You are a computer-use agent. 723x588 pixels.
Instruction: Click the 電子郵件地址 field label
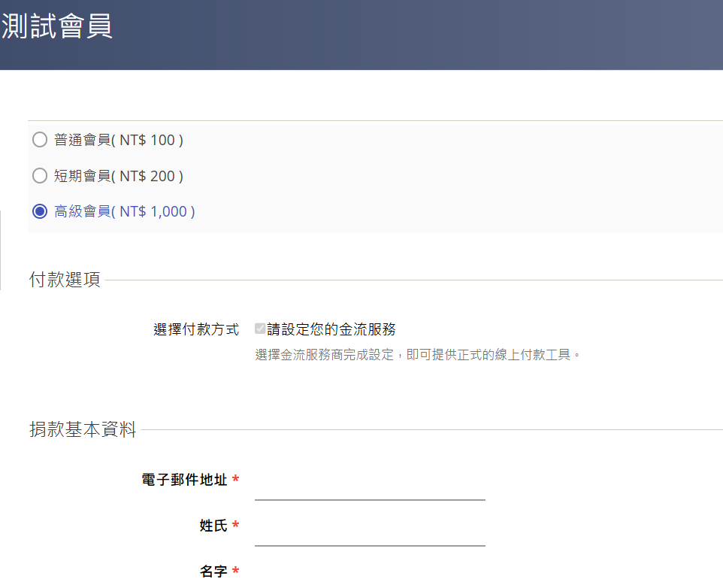coord(184,480)
